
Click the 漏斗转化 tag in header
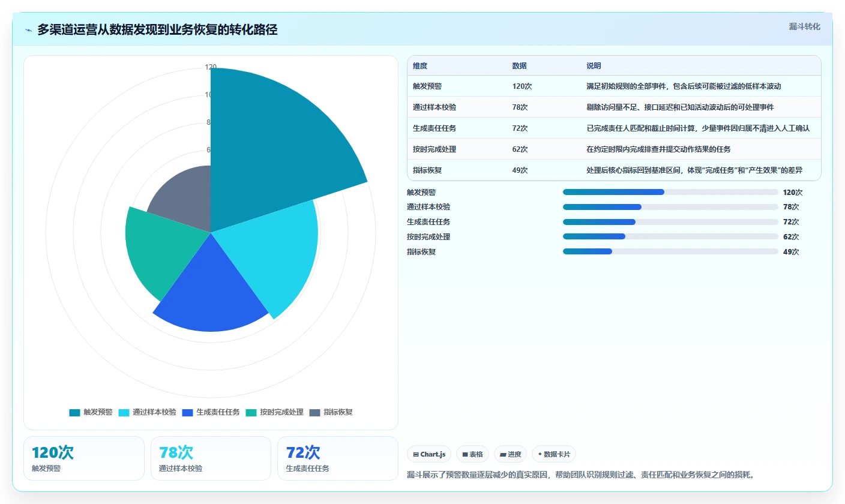pyautogui.click(x=804, y=26)
